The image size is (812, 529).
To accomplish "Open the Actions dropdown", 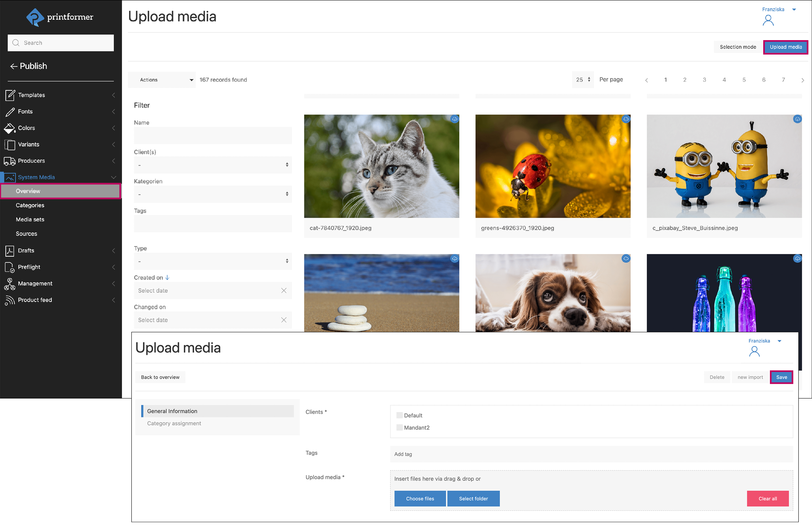I will point(162,80).
